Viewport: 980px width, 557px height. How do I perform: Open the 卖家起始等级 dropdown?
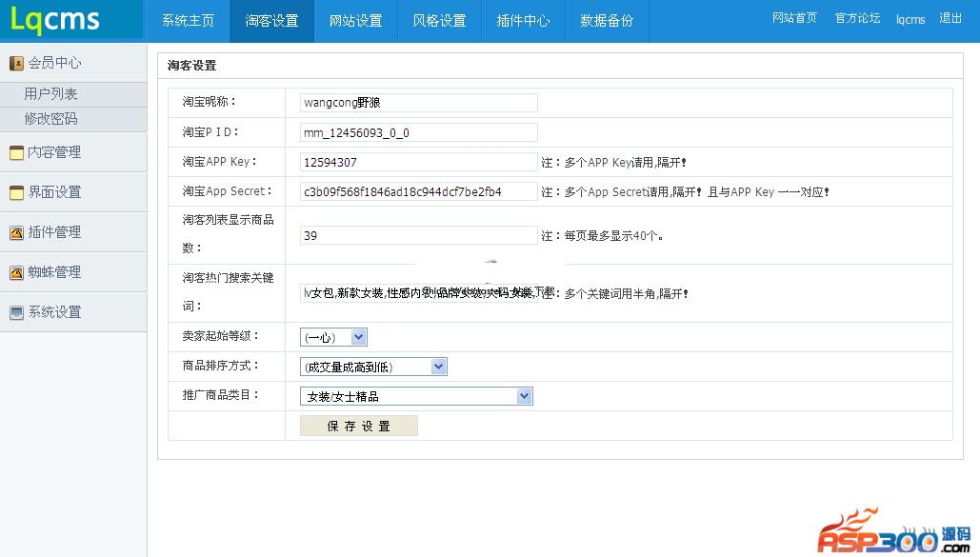click(333, 337)
